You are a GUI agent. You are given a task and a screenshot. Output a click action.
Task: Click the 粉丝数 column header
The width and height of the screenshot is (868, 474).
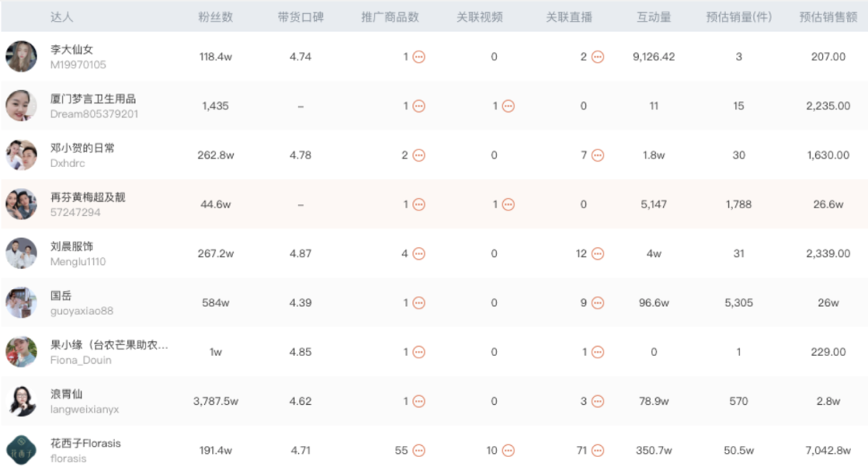point(215,17)
